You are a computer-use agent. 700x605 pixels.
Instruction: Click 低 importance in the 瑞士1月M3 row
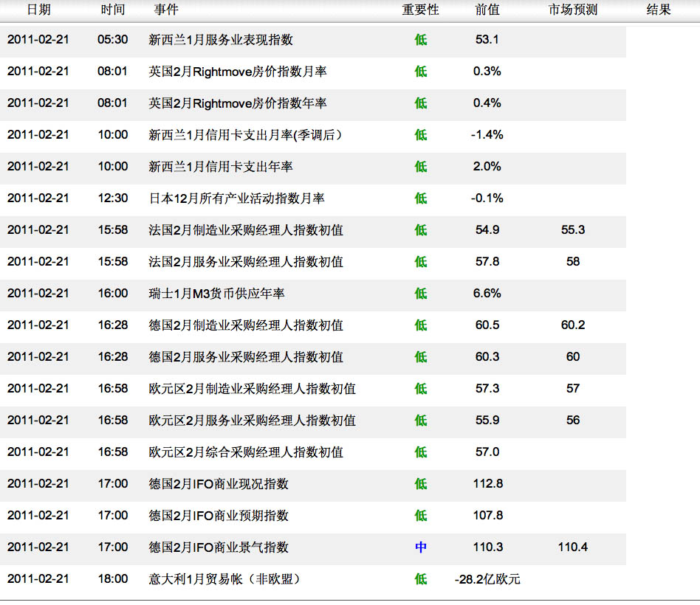pyautogui.click(x=421, y=293)
